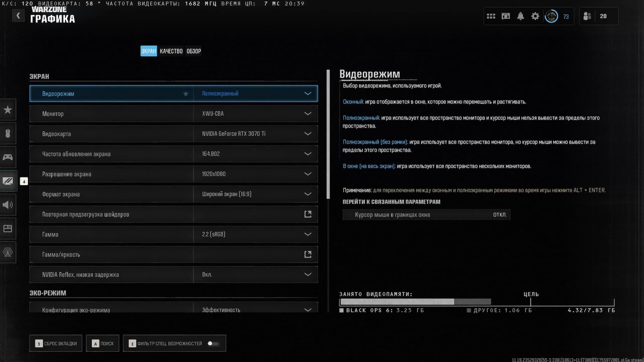Click Курсор мыши в границах окна ОТКЛ setting
The height and width of the screenshot is (362, 644).
(x=426, y=215)
